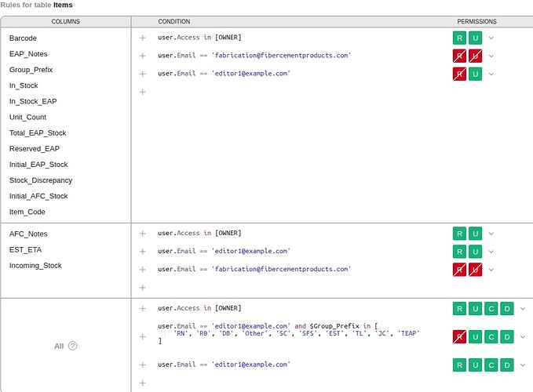Click the plus icon beside the AFC_Notes group's editor1 rule
Image resolution: width=533 pixels, height=392 pixels.
pyautogui.click(x=143, y=252)
